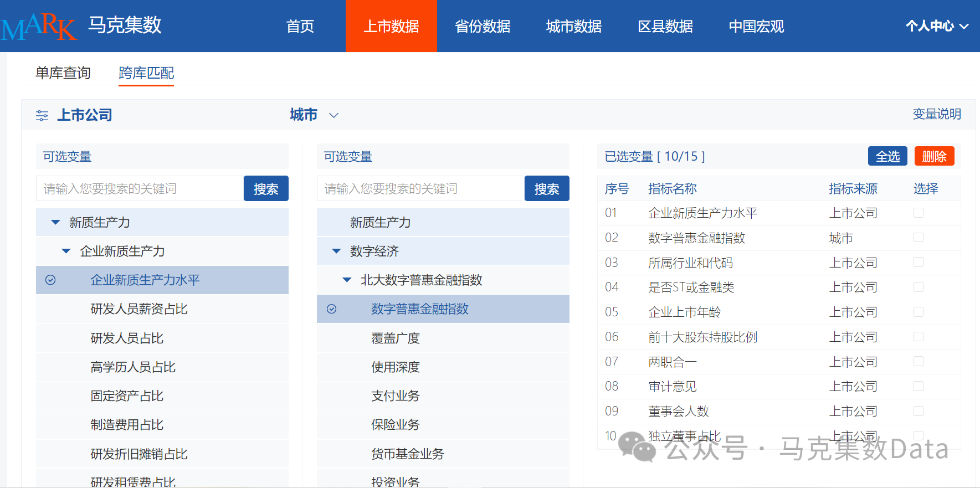Viewport: 980px width, 488px height.
Task: Select 研发折旧摊销占比 variable
Action: pyautogui.click(x=162, y=454)
